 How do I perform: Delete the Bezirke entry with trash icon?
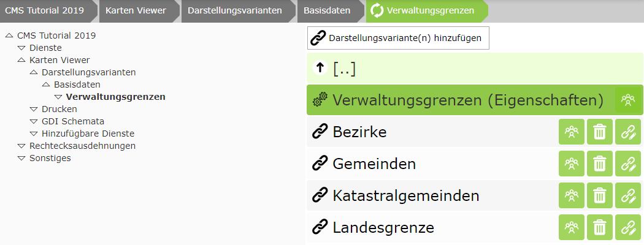(x=600, y=132)
